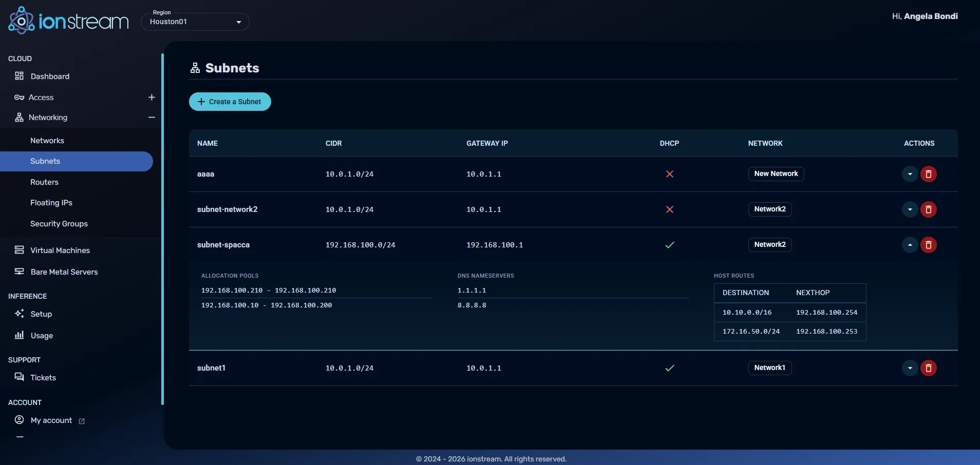
Task: Expand details for subnet1
Action: pos(910,368)
